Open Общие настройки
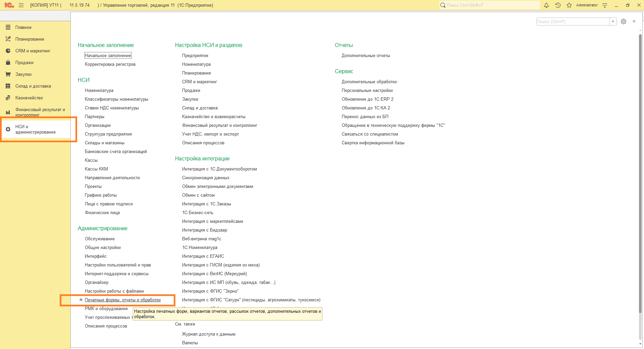The height and width of the screenshot is (349, 644). click(x=103, y=247)
